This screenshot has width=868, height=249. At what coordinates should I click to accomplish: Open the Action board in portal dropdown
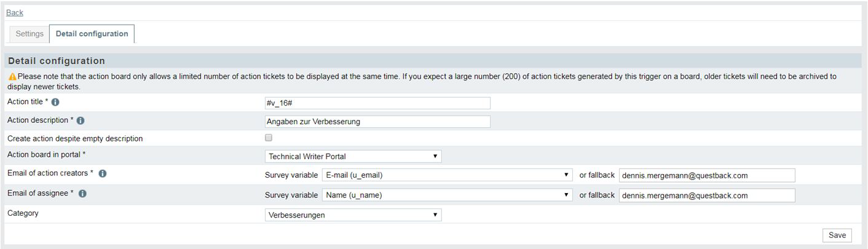pyautogui.click(x=353, y=156)
